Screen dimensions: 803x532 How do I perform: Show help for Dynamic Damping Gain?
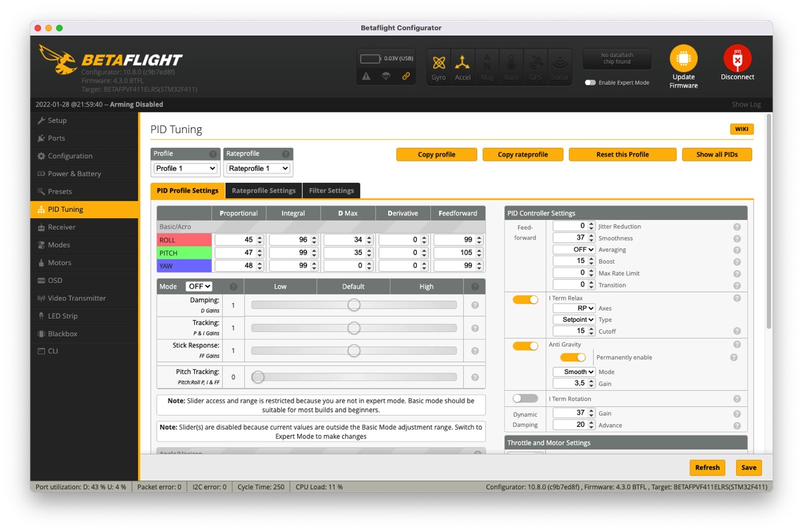click(737, 414)
